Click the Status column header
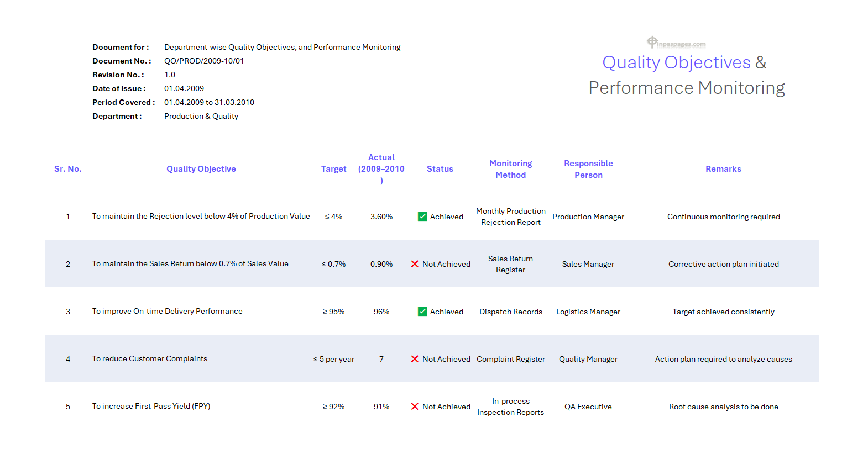868x464 pixels. [x=440, y=169]
